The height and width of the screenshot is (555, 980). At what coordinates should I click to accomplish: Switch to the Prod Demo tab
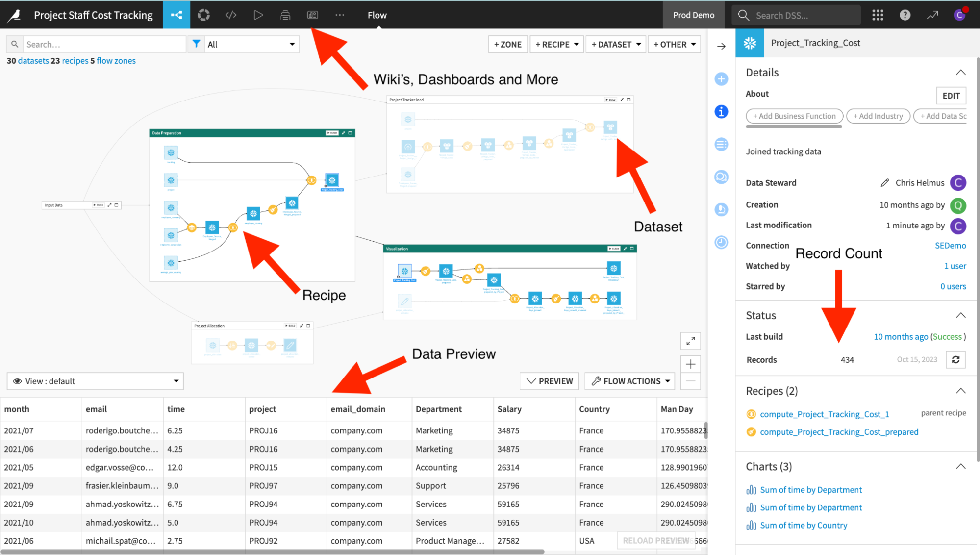click(x=693, y=15)
